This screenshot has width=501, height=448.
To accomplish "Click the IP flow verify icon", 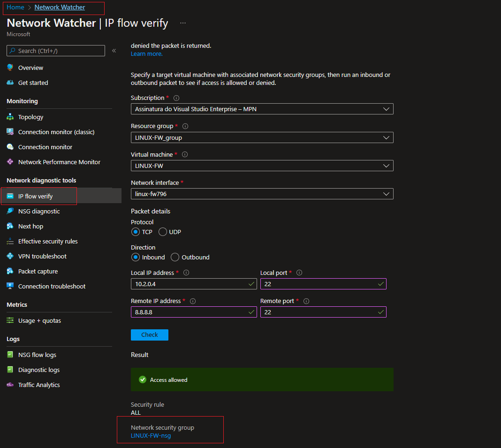I will 10,196.
